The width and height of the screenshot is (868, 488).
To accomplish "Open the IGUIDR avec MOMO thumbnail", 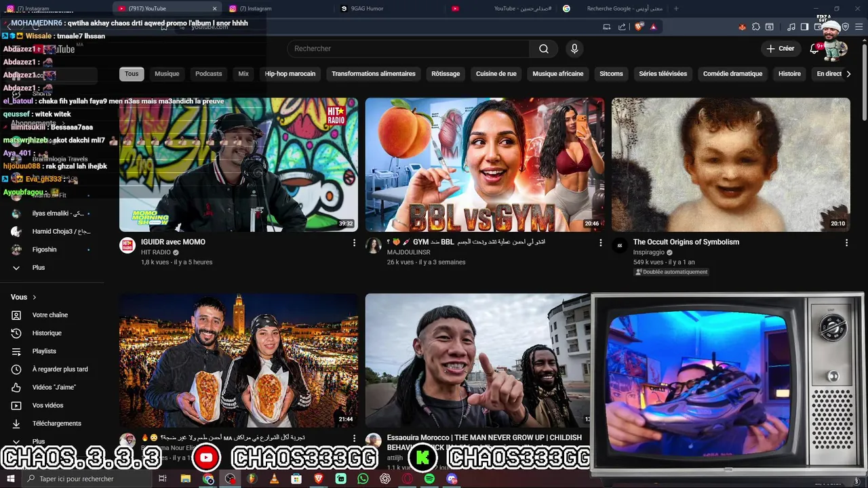I will click(x=239, y=165).
